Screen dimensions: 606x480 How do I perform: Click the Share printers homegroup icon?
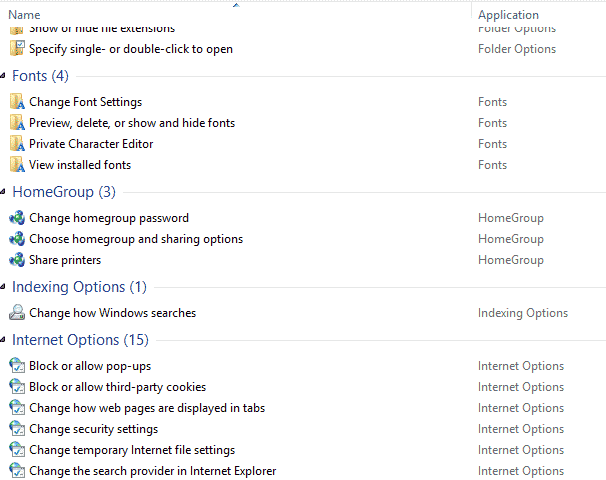click(16, 260)
